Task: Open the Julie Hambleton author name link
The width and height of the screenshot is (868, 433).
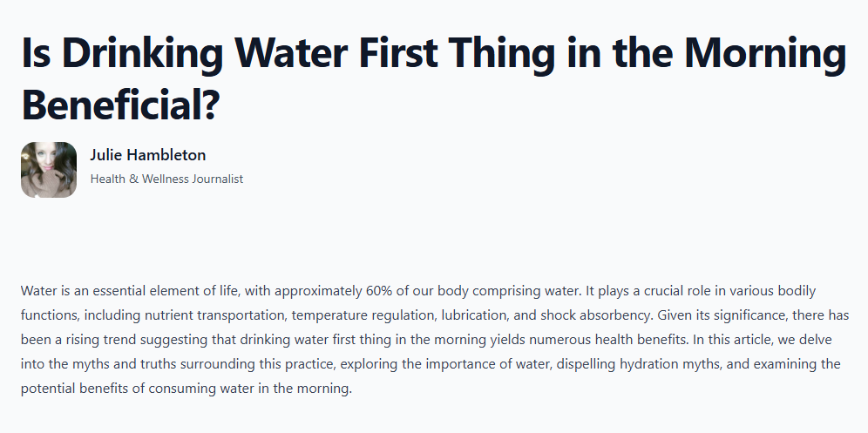Action: point(147,155)
